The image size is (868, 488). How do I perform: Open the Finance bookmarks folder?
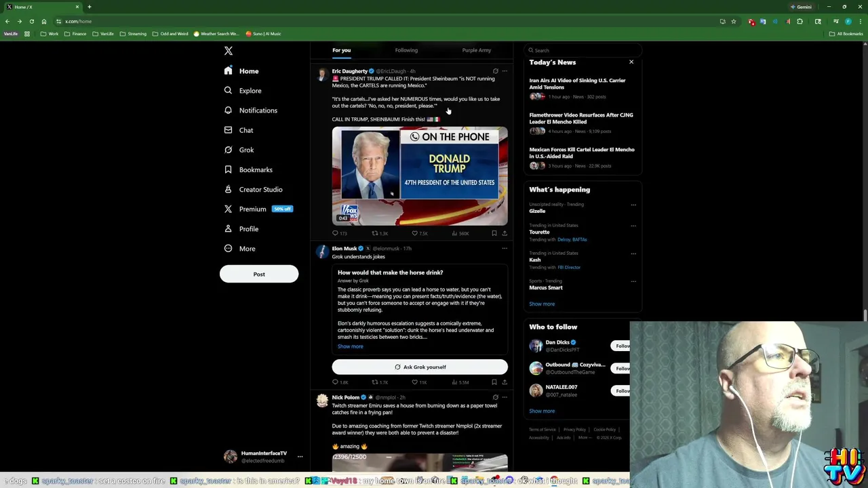point(75,34)
